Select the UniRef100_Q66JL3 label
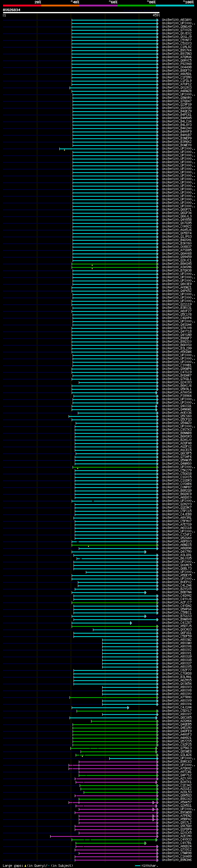The image size is (197, 868). click(177, 216)
